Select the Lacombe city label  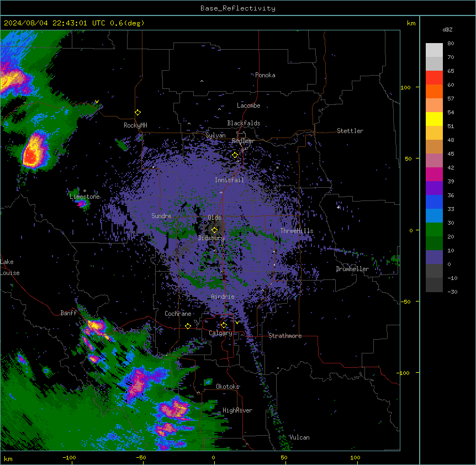(248, 105)
